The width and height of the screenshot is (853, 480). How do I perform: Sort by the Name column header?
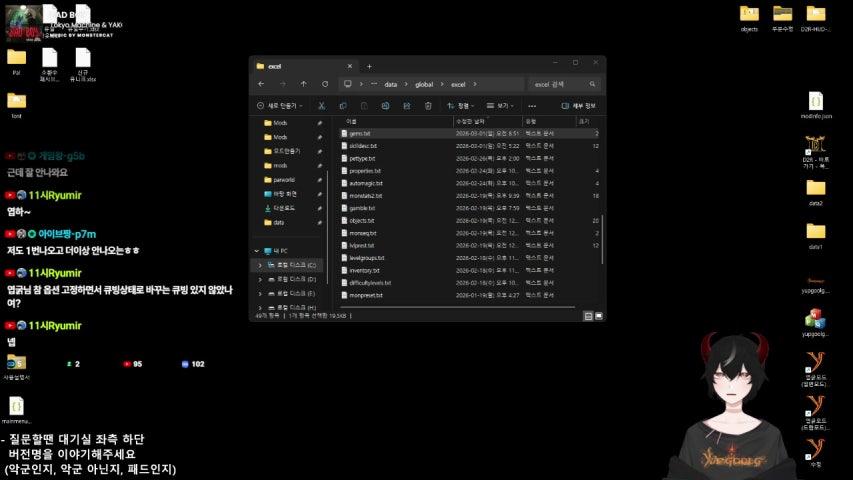coord(398,121)
